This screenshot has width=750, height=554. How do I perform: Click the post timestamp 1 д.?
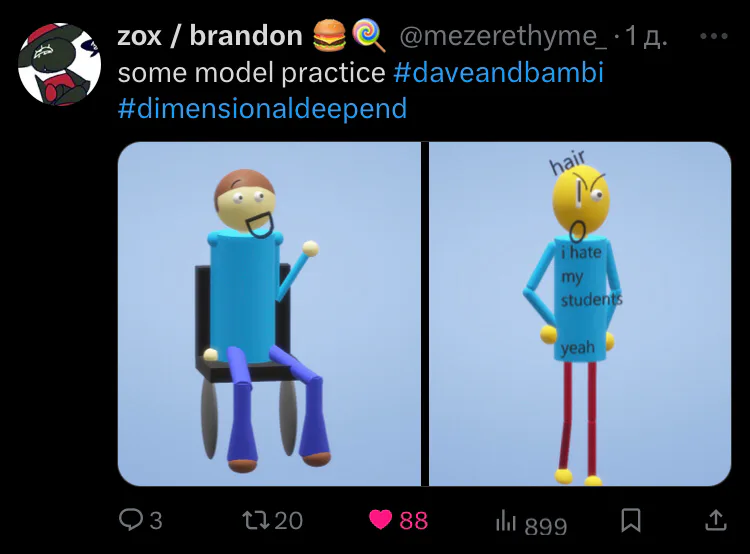coord(645,36)
